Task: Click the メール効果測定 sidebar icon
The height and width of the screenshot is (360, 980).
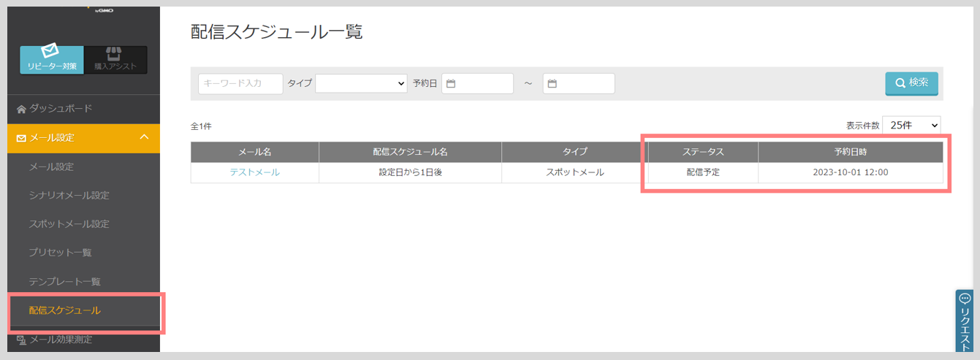Action: click(x=21, y=340)
